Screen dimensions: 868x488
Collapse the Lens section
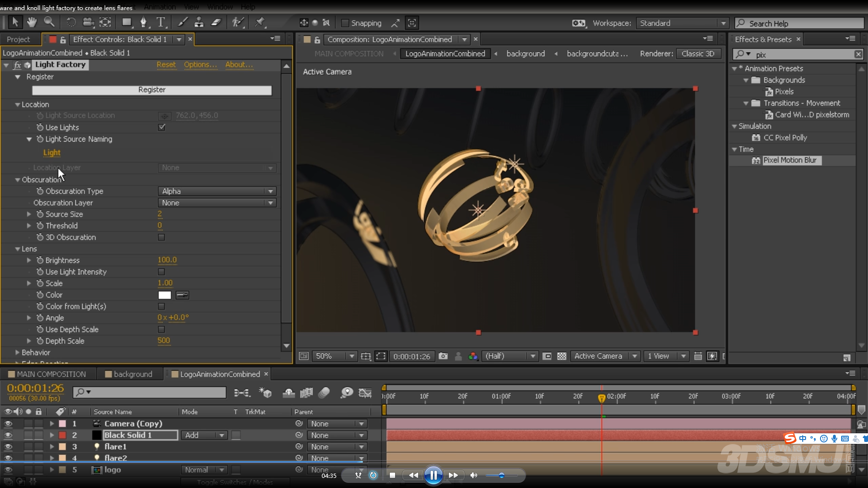(17, 249)
